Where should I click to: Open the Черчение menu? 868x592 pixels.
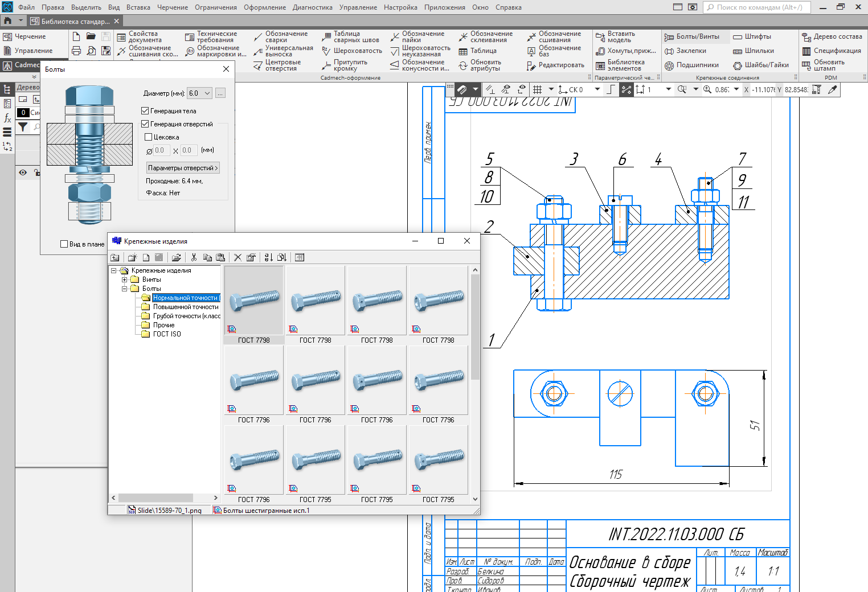[x=172, y=7]
